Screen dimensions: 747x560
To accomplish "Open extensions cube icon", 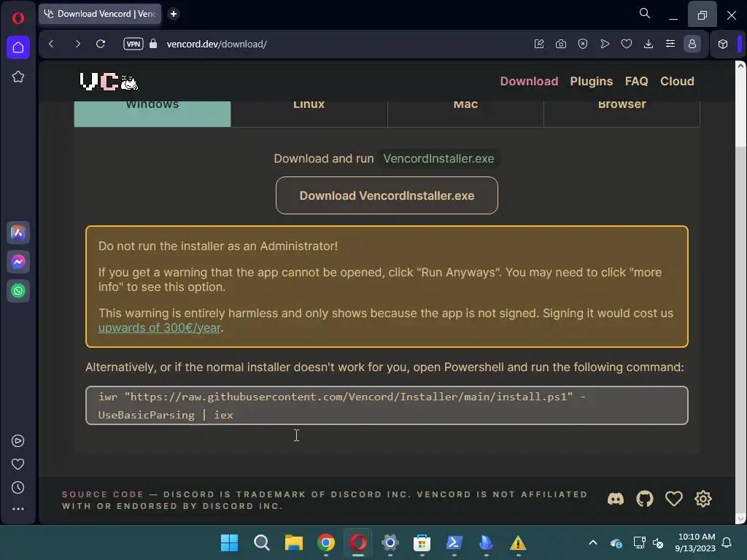I will tap(723, 44).
